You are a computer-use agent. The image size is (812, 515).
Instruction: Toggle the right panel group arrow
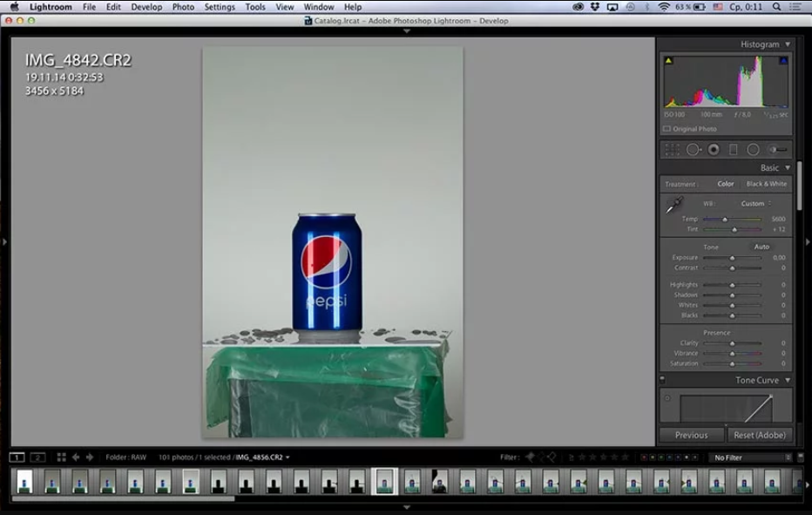tap(808, 242)
